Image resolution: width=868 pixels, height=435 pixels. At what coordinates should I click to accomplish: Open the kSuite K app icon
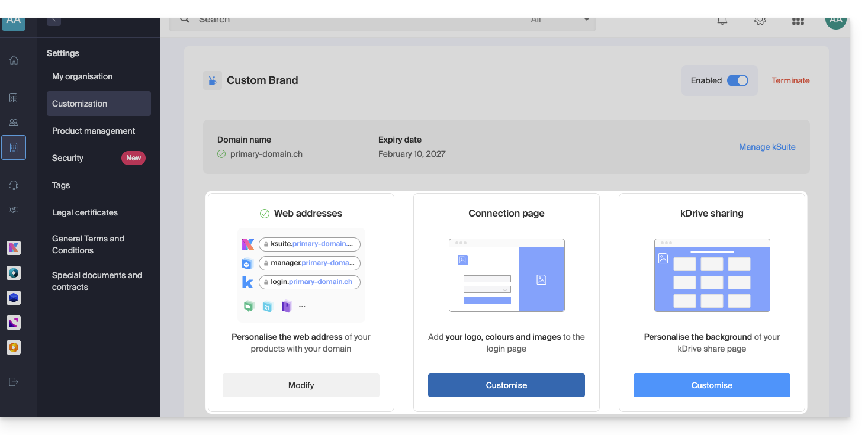click(x=14, y=248)
